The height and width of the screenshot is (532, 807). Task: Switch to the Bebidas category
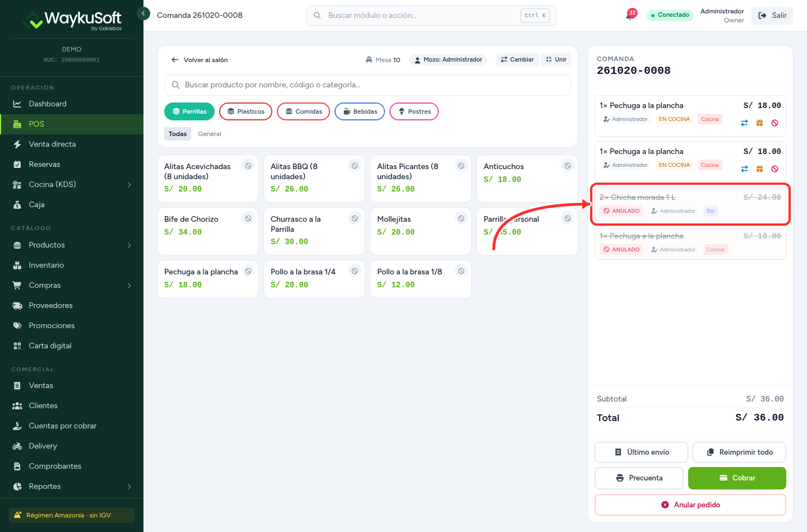point(360,111)
